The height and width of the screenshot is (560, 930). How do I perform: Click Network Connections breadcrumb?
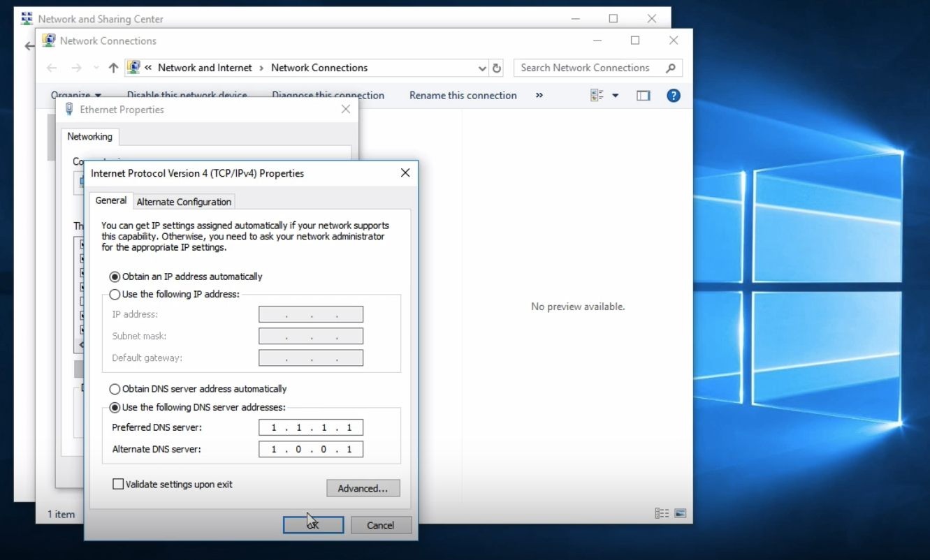tap(319, 68)
